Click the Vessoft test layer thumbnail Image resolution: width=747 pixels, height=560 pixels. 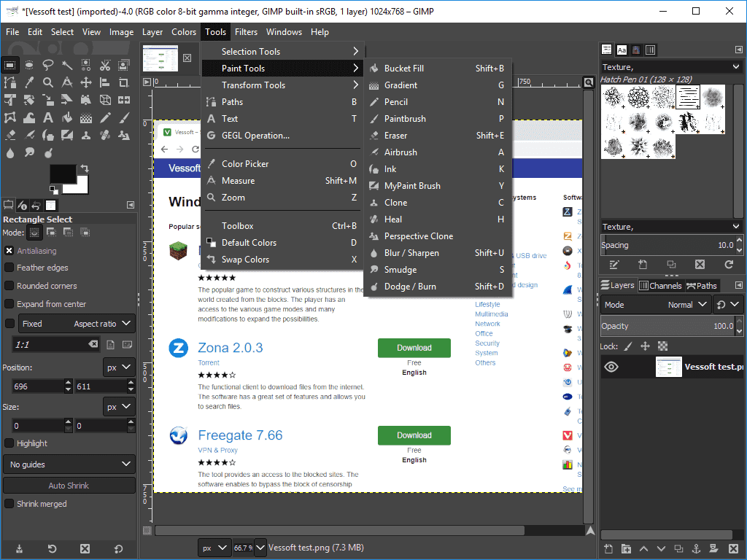click(668, 367)
